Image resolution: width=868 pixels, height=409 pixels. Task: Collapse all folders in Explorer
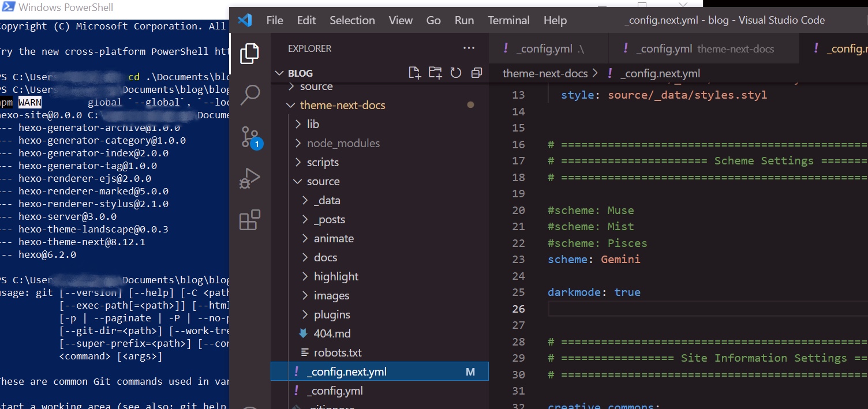pos(476,73)
